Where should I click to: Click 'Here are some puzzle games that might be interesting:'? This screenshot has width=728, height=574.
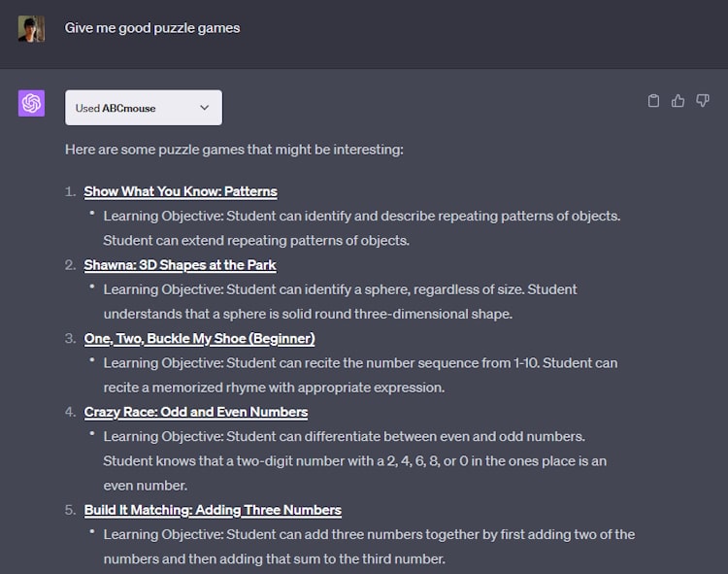point(235,150)
